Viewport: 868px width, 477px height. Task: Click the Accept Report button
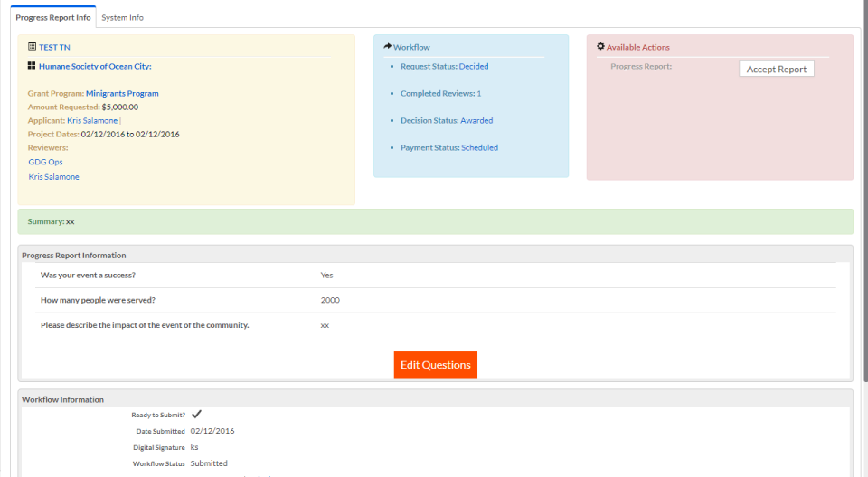pos(777,69)
